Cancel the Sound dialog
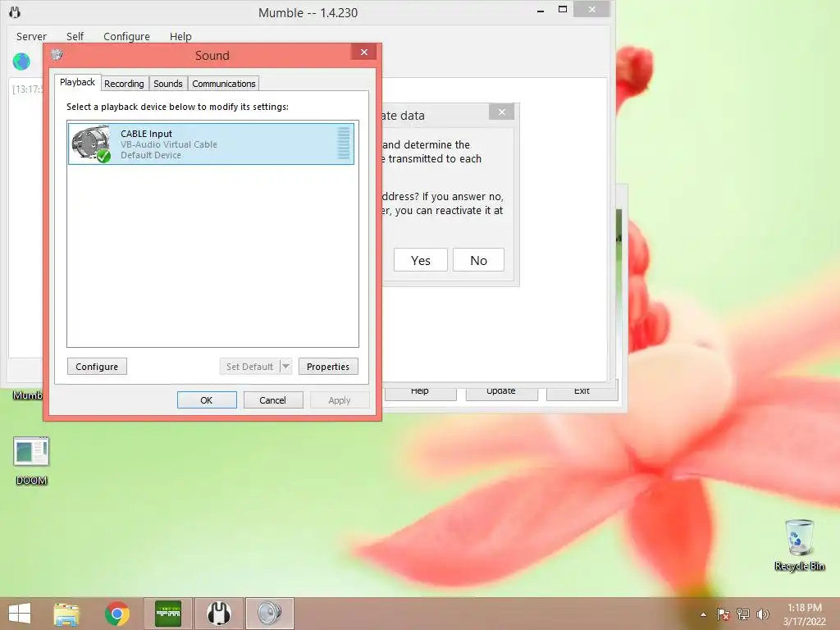 (272, 400)
